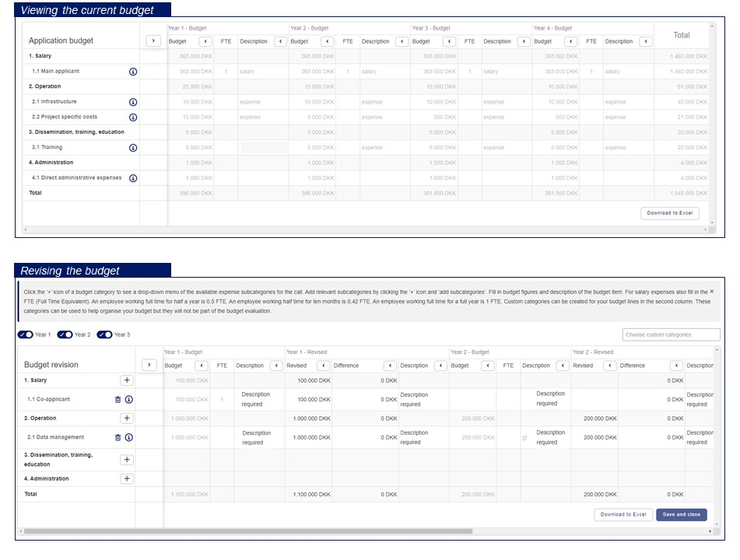Open info icon for 1.1 Main applicant
The image size is (740, 560).
tap(133, 72)
